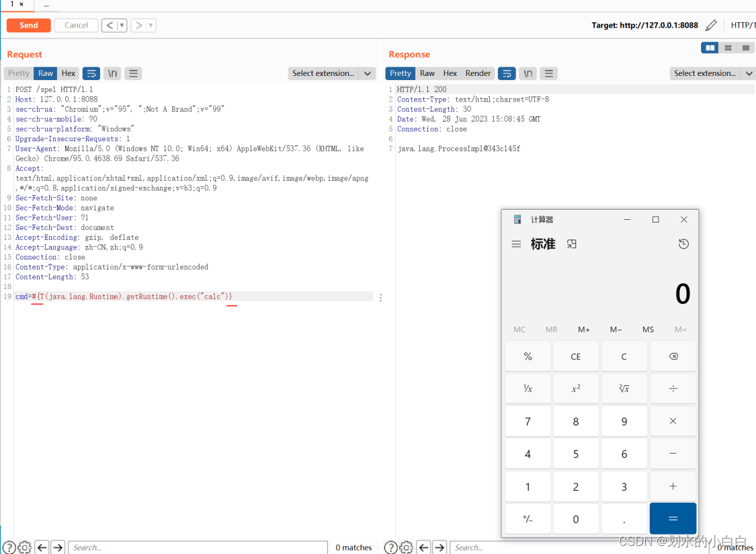Click the CE key in Calculator

tap(576, 356)
